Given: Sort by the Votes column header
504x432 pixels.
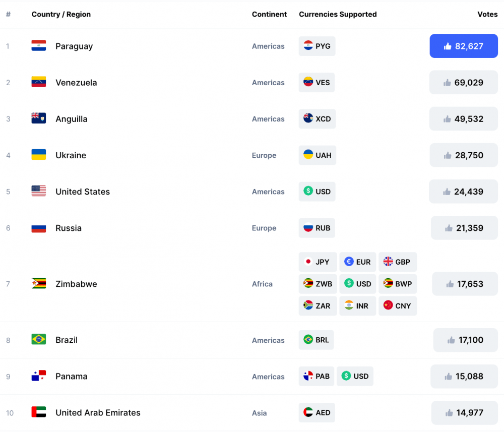Looking at the screenshot, I should point(487,14).
